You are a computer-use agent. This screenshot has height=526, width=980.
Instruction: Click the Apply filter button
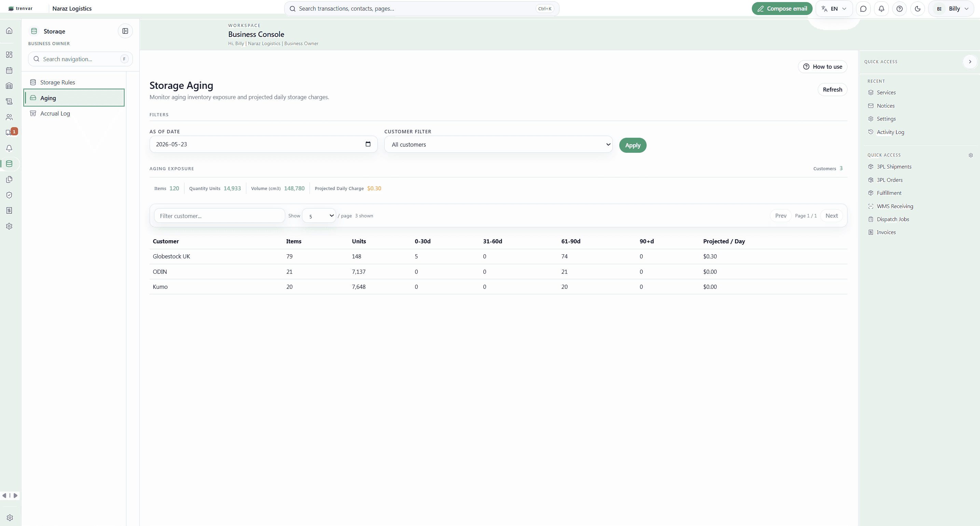[633, 145]
